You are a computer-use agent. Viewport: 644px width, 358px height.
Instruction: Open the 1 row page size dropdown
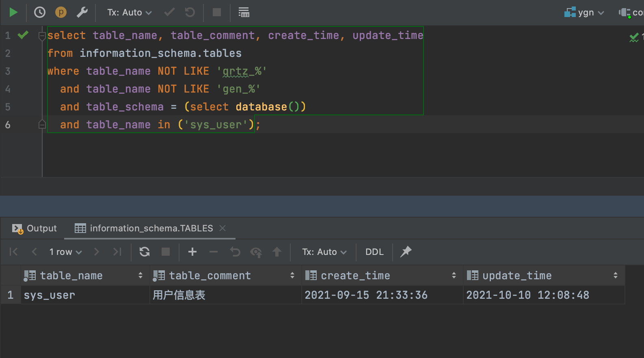click(x=65, y=252)
